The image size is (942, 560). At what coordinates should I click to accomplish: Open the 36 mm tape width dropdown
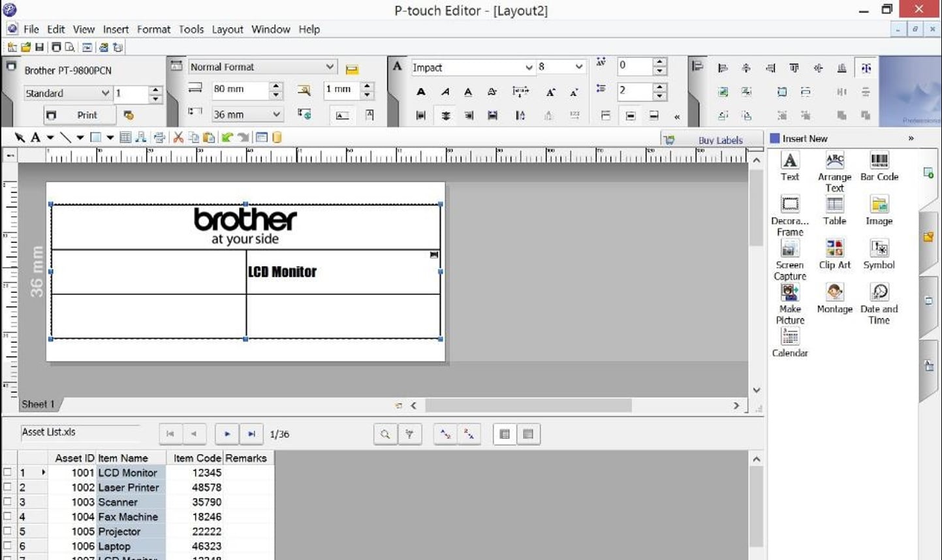click(x=276, y=114)
